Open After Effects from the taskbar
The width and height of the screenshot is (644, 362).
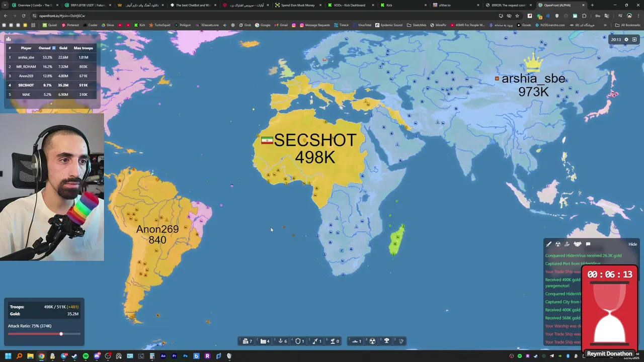(163, 356)
